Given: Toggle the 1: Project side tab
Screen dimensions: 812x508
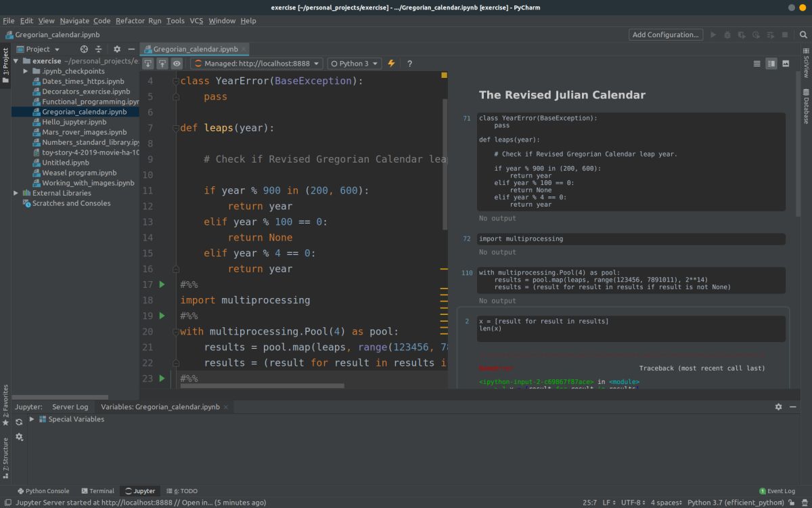Looking at the screenshot, I should tap(5, 65).
